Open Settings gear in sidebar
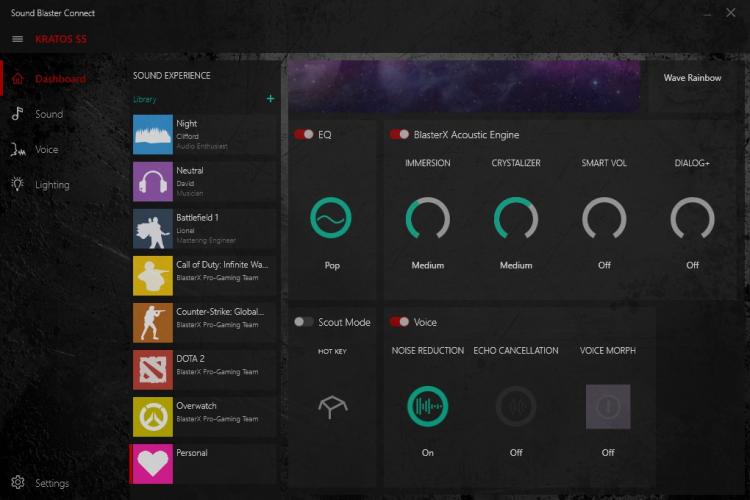The image size is (750, 500). point(18,482)
